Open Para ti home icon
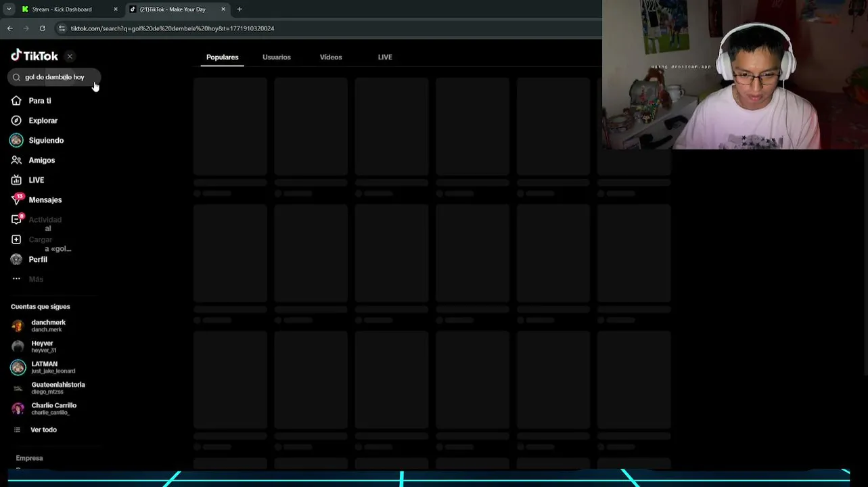The width and height of the screenshot is (868, 487). click(x=16, y=101)
